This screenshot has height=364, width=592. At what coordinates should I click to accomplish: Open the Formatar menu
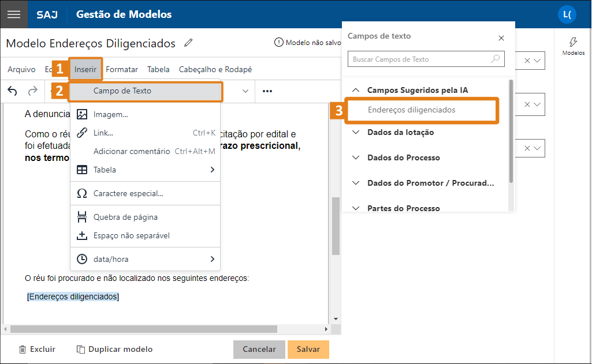pyautogui.click(x=122, y=69)
